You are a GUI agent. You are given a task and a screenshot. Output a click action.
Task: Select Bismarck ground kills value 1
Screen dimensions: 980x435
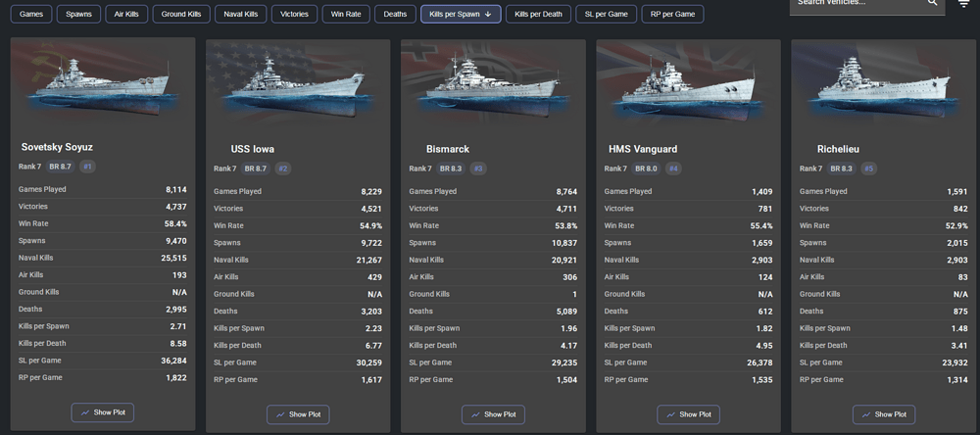coord(575,294)
